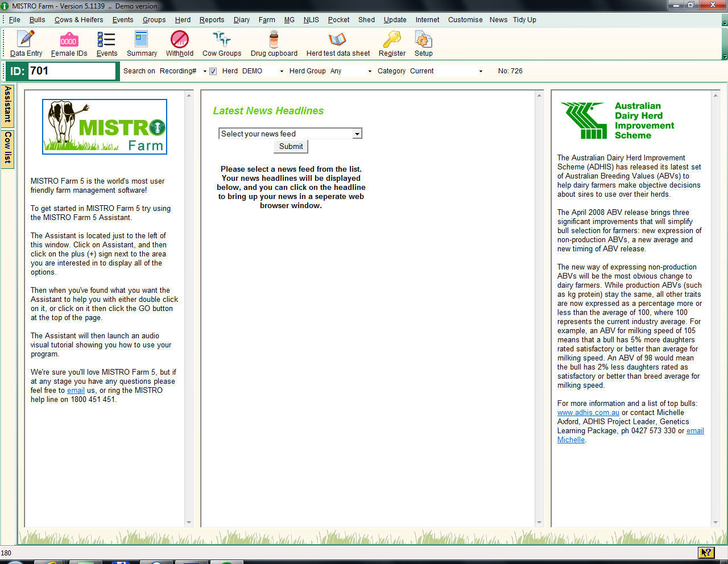
Task: Click the help icon in status bar
Action: tap(706, 553)
